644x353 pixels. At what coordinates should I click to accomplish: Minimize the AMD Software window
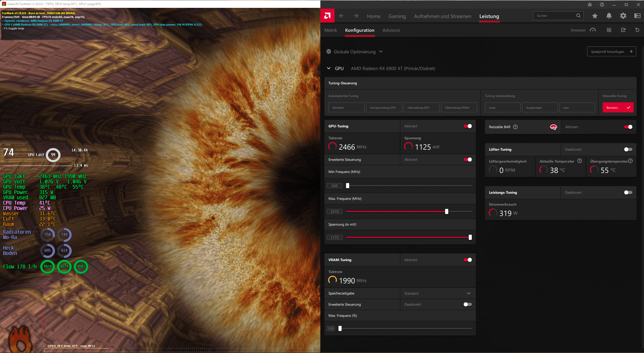point(614,5)
